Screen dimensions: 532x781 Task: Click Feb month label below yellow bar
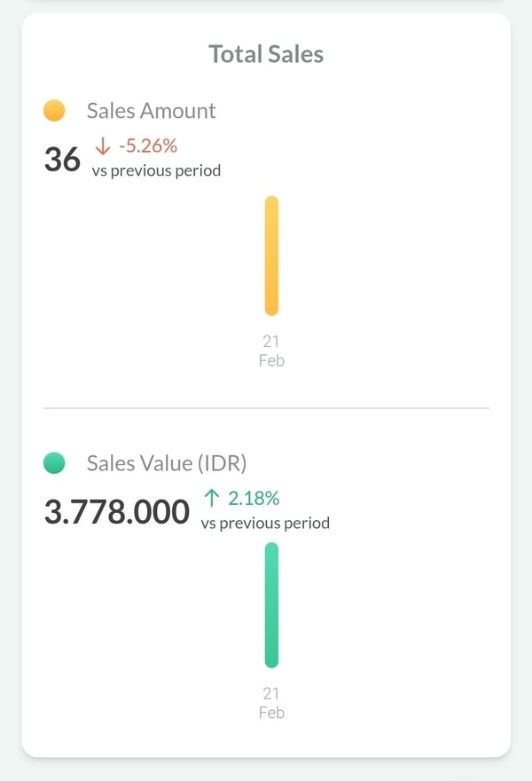[x=271, y=360]
